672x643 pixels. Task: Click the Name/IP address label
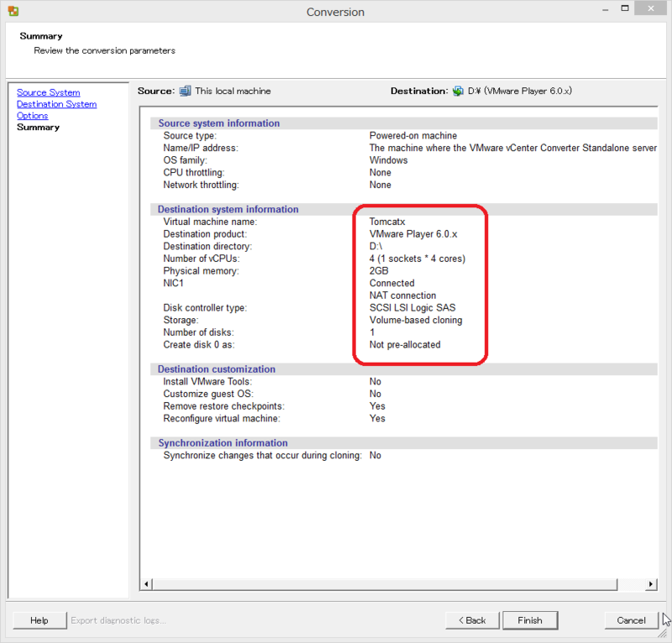tap(201, 149)
